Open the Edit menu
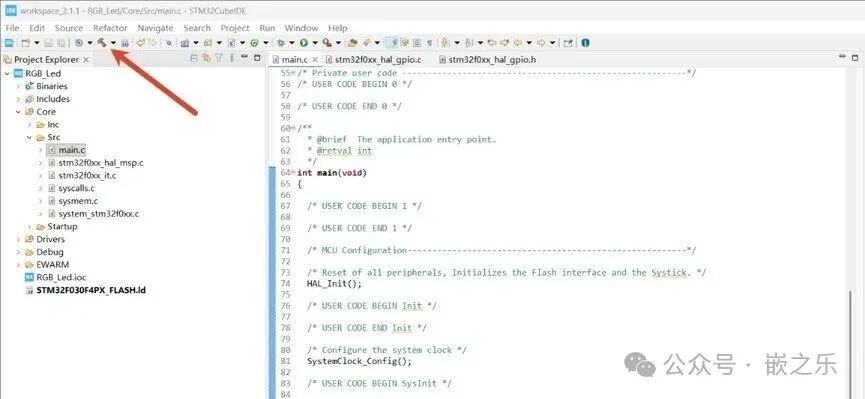Image resolution: width=865 pixels, height=399 pixels. 37,28
